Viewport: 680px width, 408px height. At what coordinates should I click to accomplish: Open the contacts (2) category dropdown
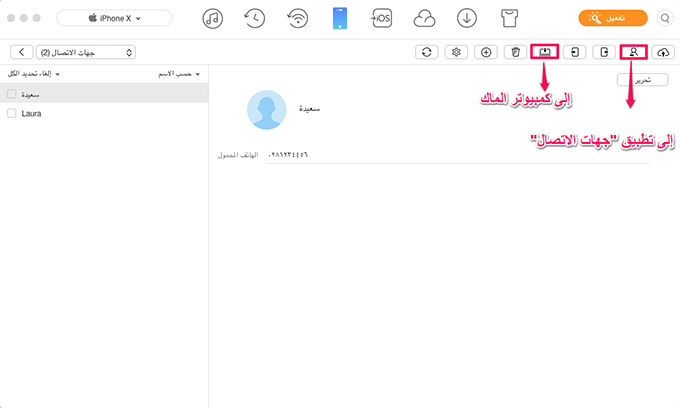tap(86, 52)
